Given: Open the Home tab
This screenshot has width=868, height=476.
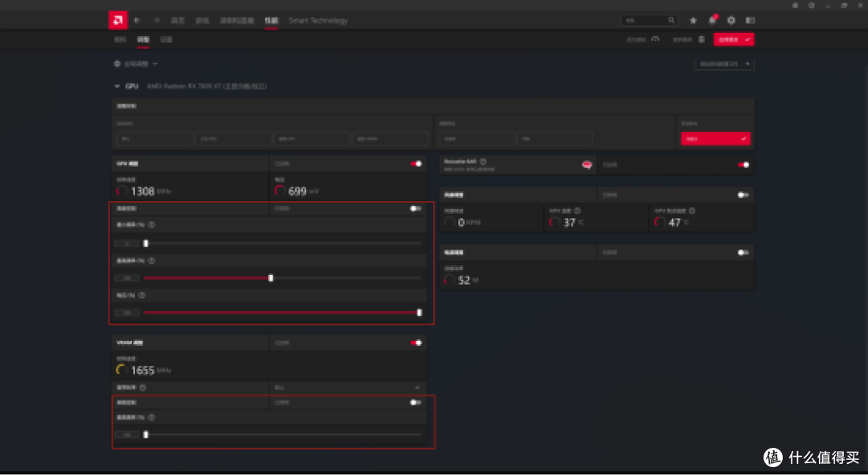Looking at the screenshot, I should pyautogui.click(x=178, y=20).
